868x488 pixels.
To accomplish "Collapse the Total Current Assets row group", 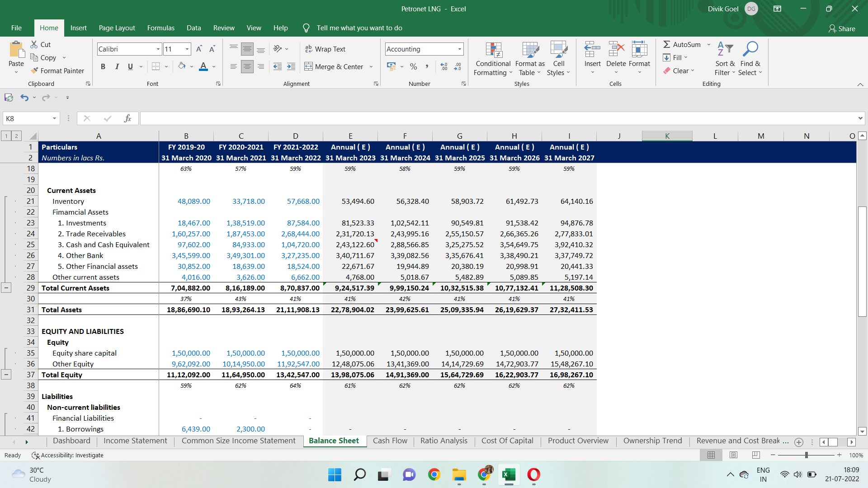I will (6, 288).
